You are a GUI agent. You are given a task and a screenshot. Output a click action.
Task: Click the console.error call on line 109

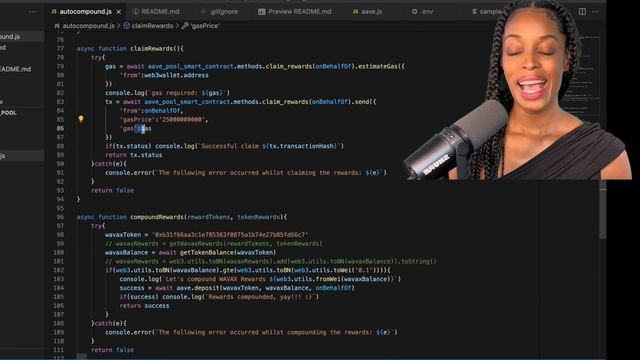coord(251,332)
